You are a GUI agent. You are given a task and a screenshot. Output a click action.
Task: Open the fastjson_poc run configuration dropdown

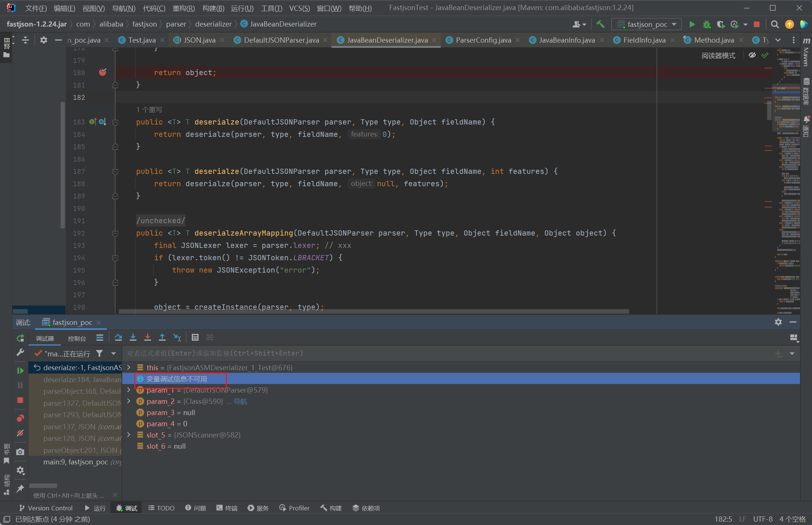646,24
